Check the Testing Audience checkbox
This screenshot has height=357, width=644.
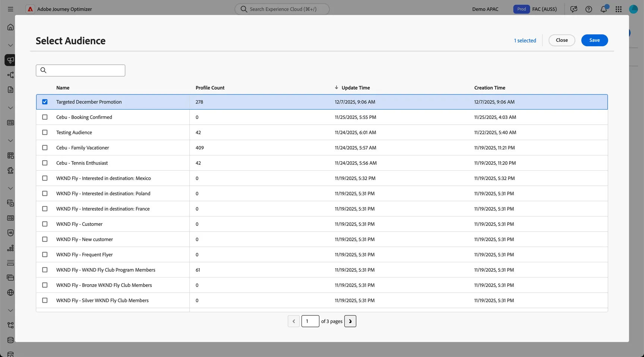click(45, 132)
